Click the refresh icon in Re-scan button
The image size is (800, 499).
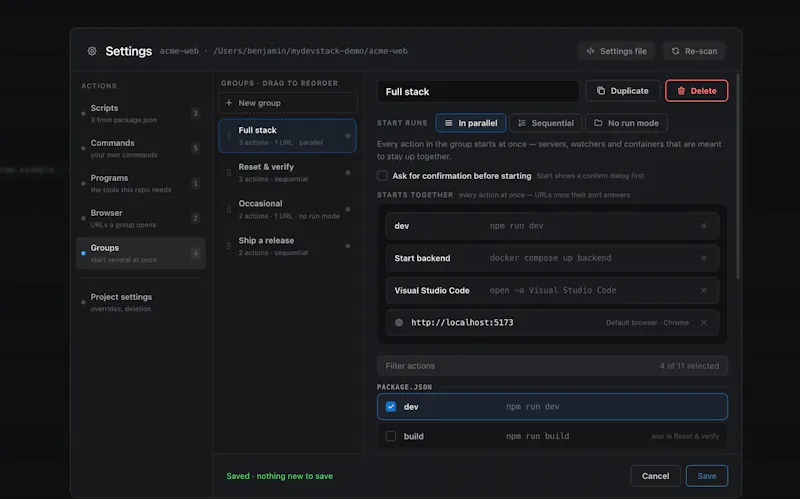[676, 51]
